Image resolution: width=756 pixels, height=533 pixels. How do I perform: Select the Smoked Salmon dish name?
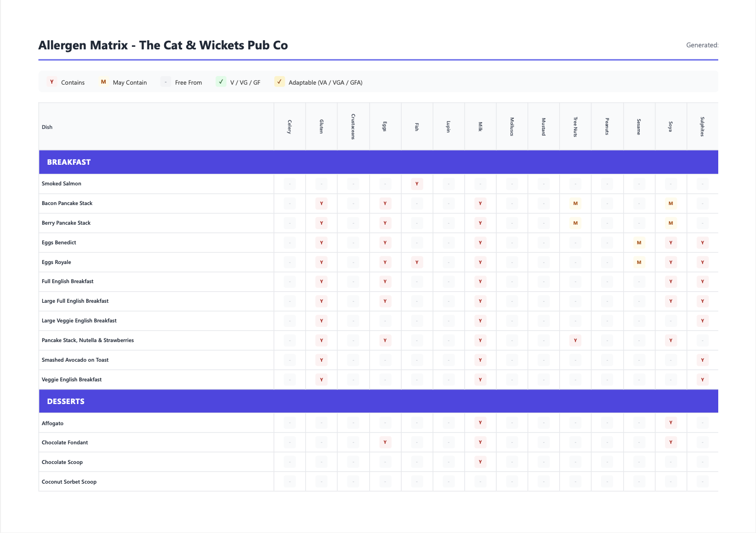(x=61, y=184)
